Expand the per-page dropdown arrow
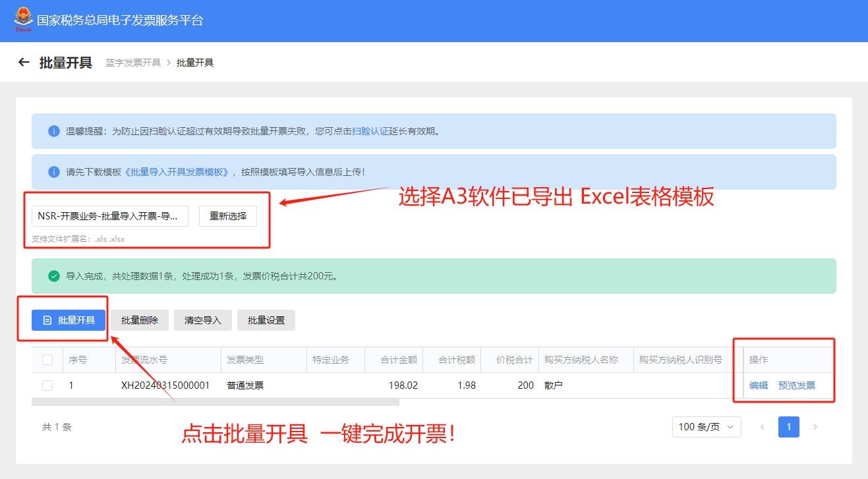This screenshot has height=479, width=868. [x=732, y=427]
